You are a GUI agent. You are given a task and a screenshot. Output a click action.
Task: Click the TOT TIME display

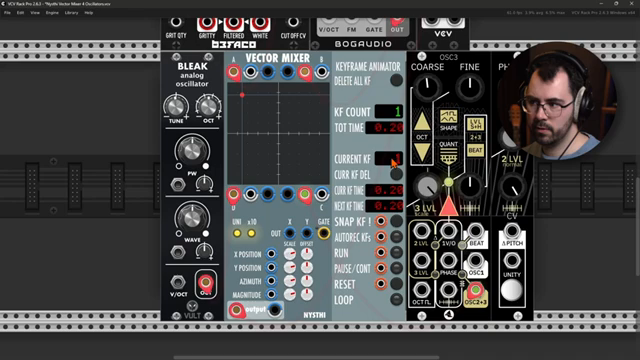click(x=384, y=127)
